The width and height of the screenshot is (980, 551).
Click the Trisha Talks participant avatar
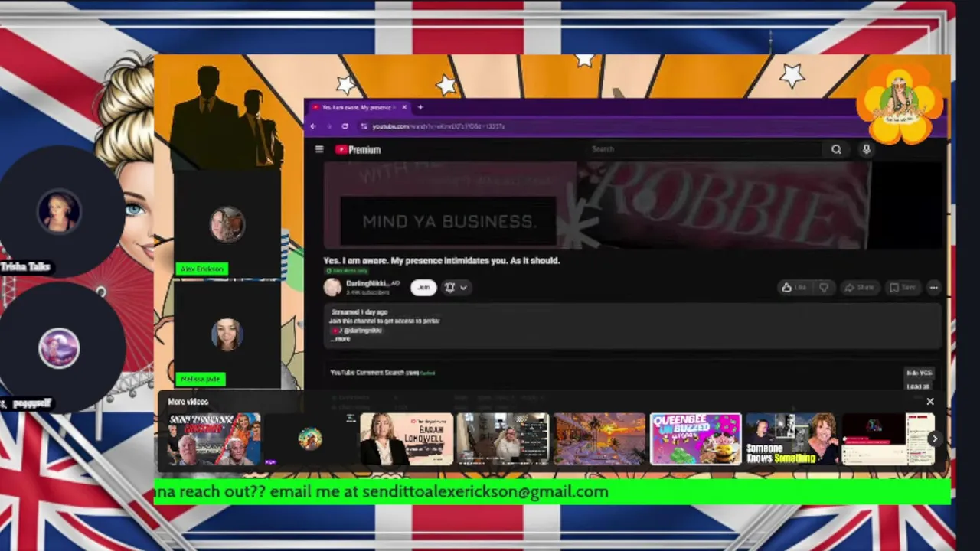(59, 210)
